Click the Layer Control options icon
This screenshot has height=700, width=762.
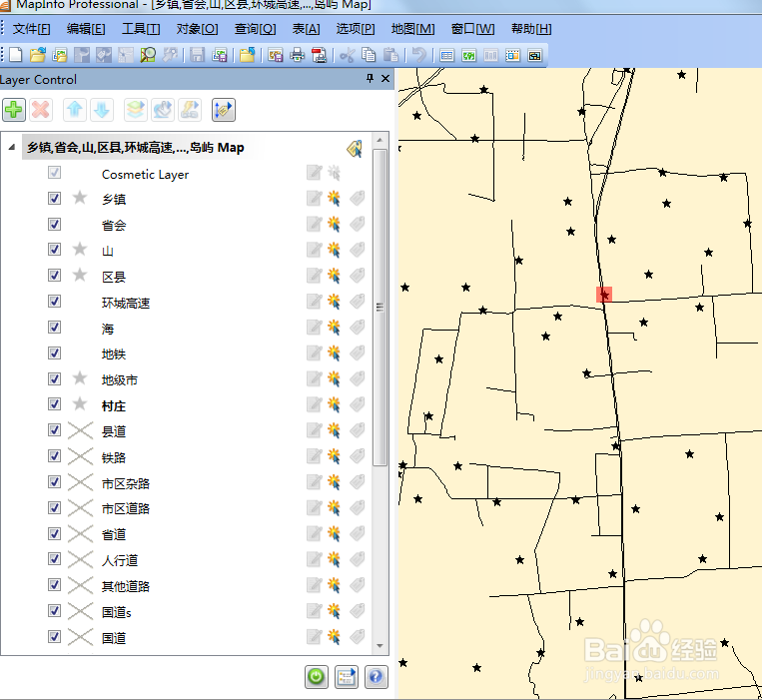(224, 110)
